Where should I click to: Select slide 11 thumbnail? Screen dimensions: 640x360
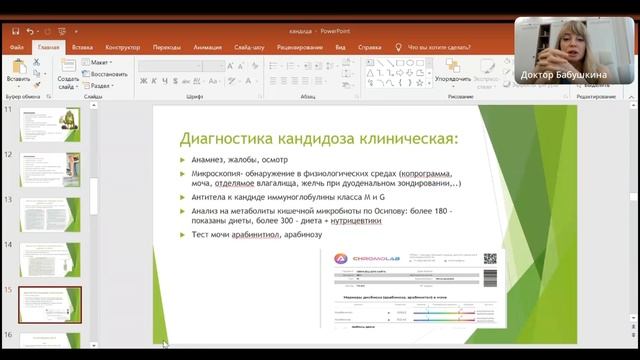click(x=50, y=125)
